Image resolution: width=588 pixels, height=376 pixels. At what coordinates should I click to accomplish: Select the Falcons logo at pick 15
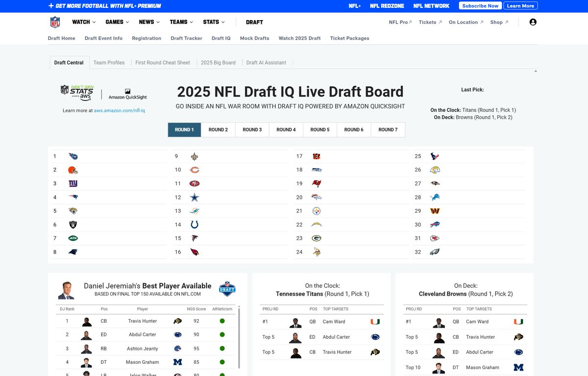195,238
